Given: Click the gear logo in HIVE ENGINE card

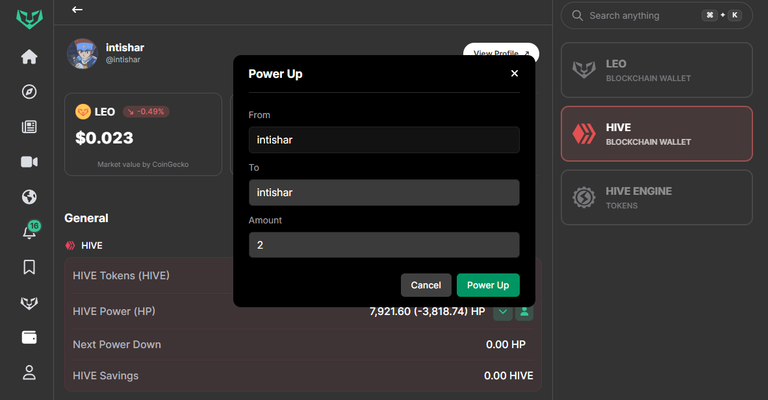Looking at the screenshot, I should coord(584,197).
